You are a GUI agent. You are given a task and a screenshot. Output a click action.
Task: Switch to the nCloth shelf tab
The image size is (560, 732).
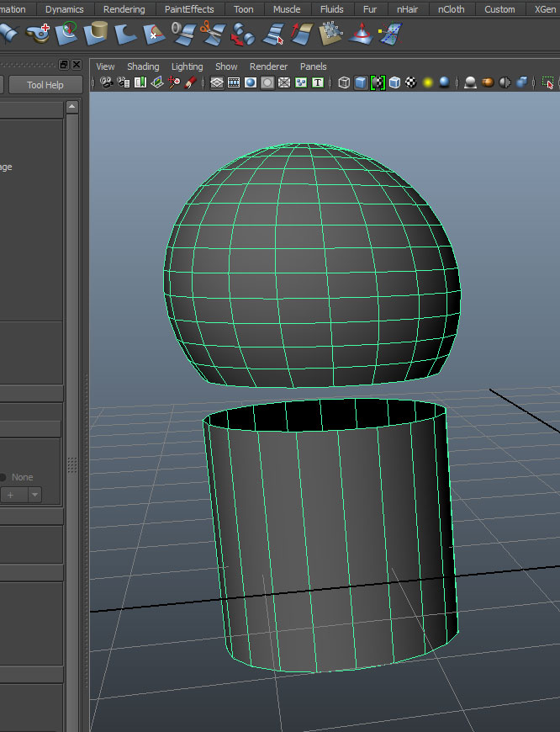point(452,9)
